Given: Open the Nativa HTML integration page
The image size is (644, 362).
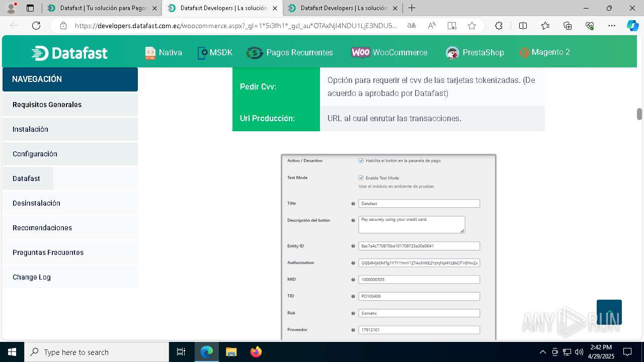Looking at the screenshot, I should pyautogui.click(x=164, y=52).
